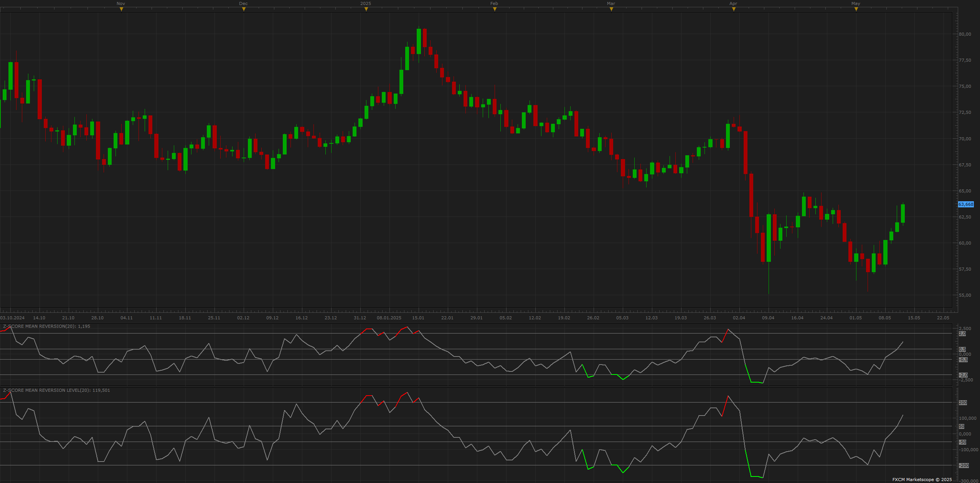The width and height of the screenshot is (980, 483).
Task: Click the 31.12 date on the time axis
Action: 360,318
